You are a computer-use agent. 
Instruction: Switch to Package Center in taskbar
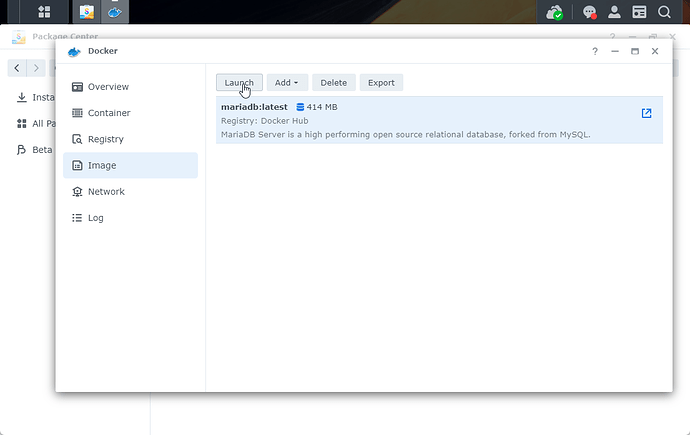[x=88, y=13]
